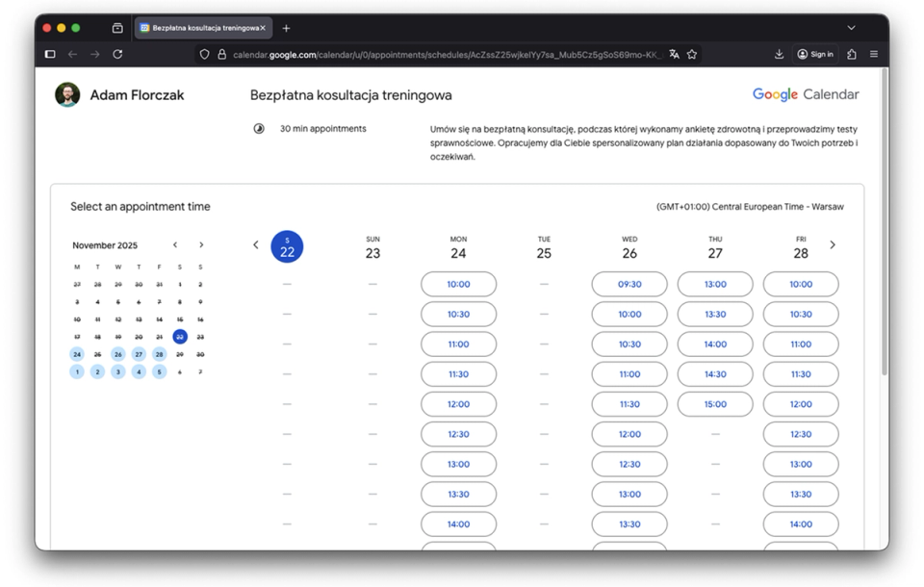
Task: Click the browser forward arrow
Action: pos(95,54)
